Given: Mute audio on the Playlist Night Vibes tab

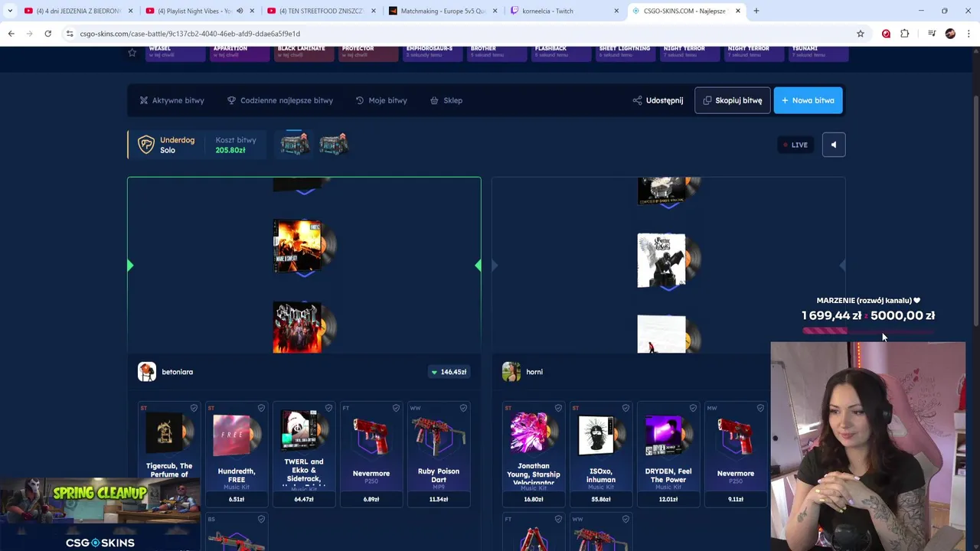Looking at the screenshot, I should tap(240, 11).
